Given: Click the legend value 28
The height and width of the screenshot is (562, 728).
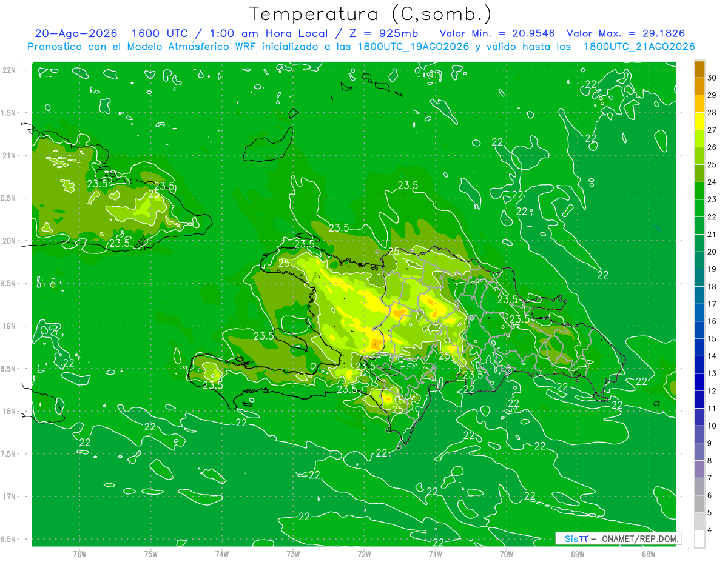Looking at the screenshot, I should [712, 112].
